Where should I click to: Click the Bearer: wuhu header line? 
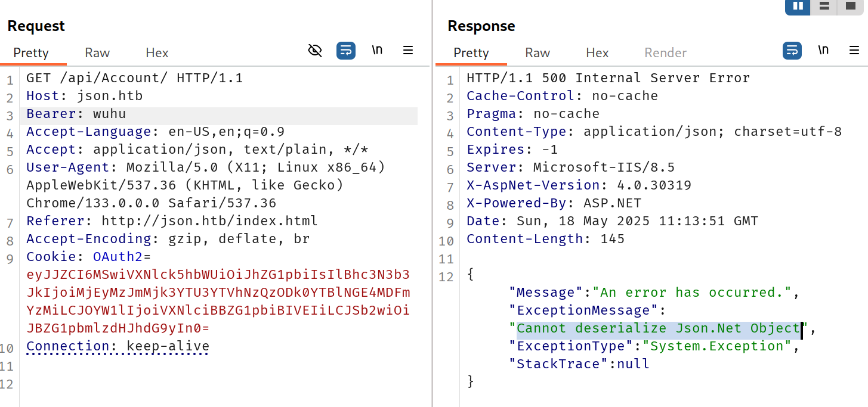(76, 114)
